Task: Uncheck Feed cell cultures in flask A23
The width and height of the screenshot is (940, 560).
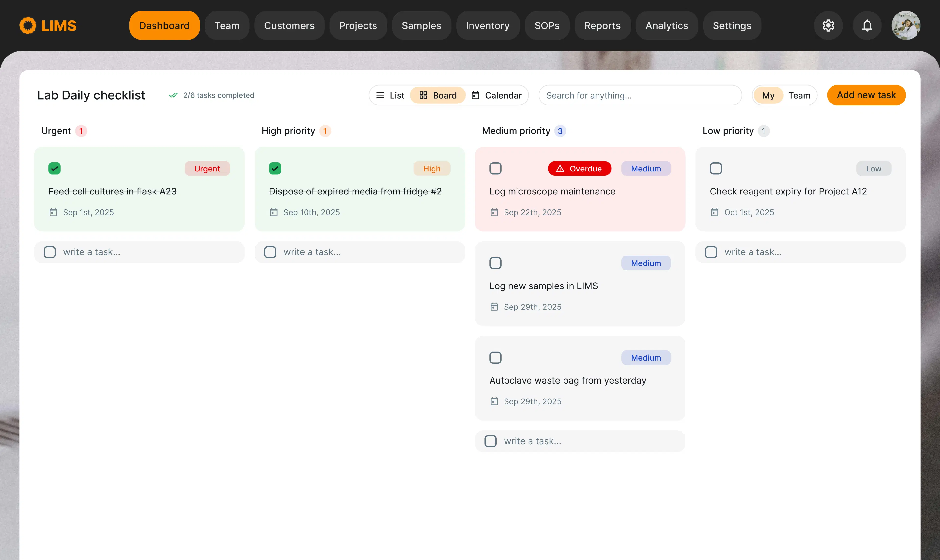Action: 54,168
